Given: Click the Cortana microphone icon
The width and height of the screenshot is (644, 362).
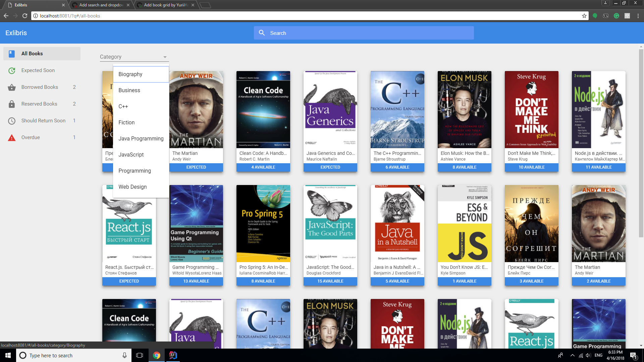Looking at the screenshot, I should click(124, 355).
